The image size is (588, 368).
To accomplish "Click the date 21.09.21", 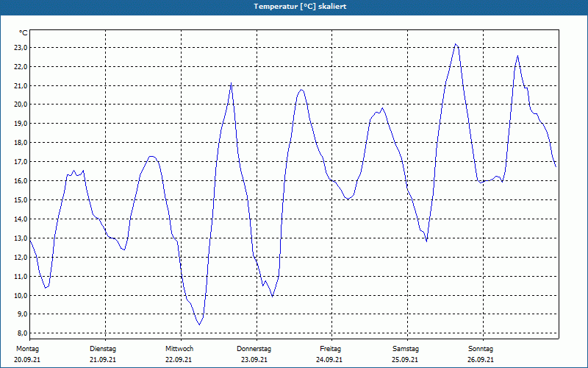I will coord(103,360).
